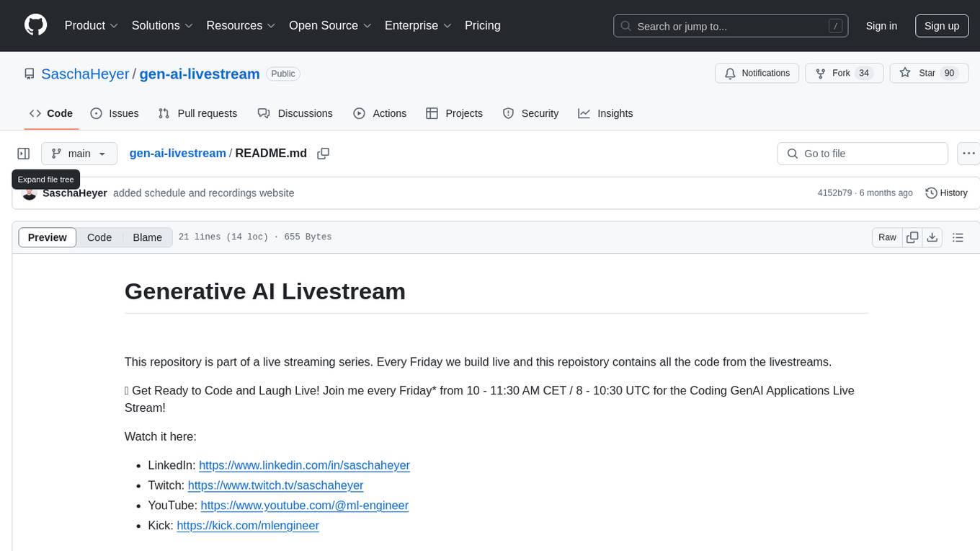Open the fork count 34
This screenshot has width=980, height=551.
pos(864,74)
